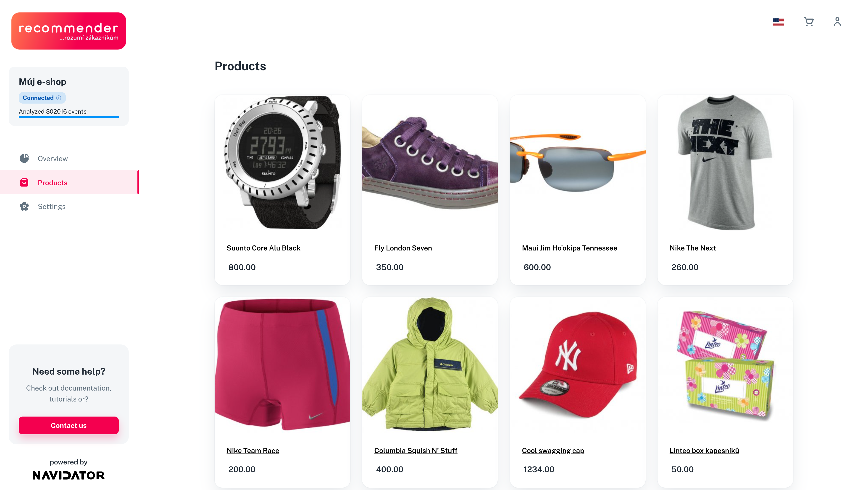Image resolution: width=868 pixels, height=490 pixels.
Task: Click the Settings gear icon
Action: (x=24, y=206)
